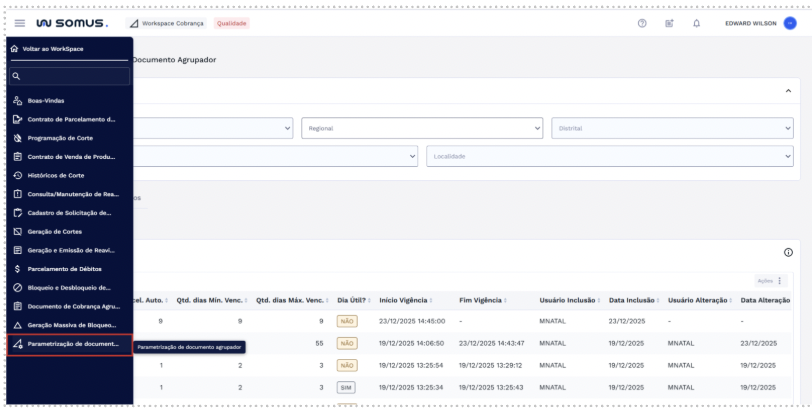Click the Ações button
The height and width of the screenshot is (410, 812).
pos(770,281)
